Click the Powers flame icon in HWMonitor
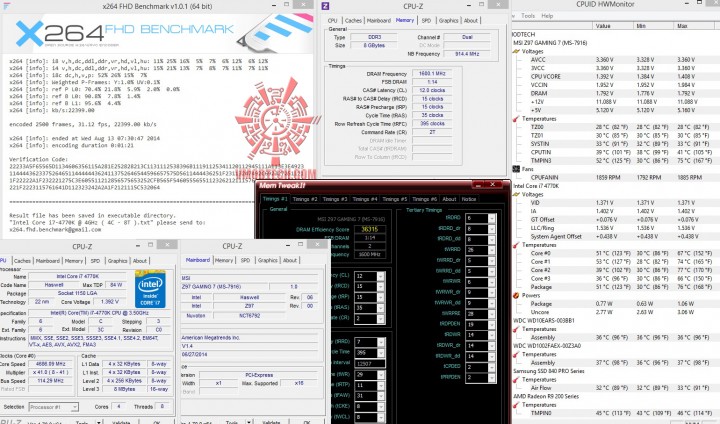 point(517,295)
